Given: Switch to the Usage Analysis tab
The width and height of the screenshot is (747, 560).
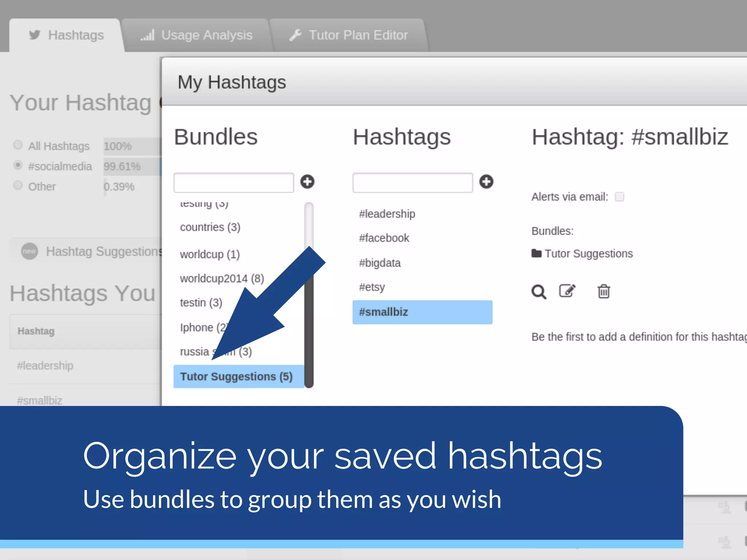Looking at the screenshot, I should coord(197,35).
